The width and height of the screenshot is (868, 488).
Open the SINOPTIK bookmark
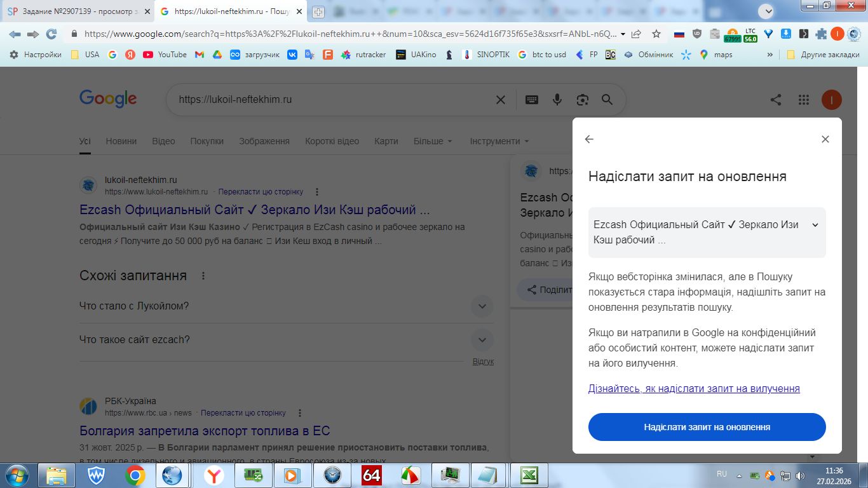click(x=486, y=55)
